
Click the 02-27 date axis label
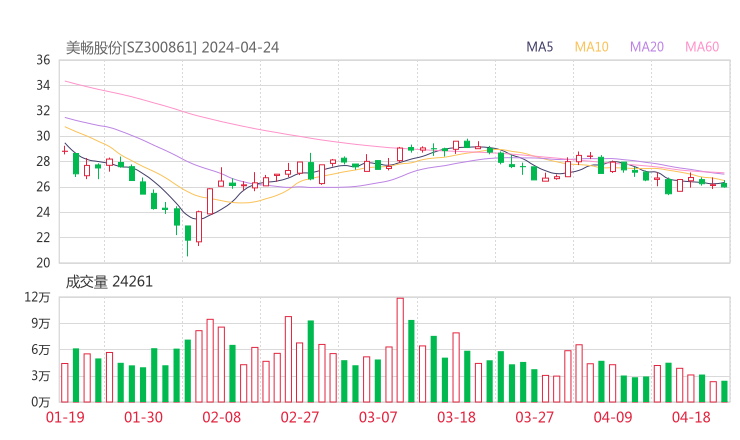pyautogui.click(x=300, y=417)
